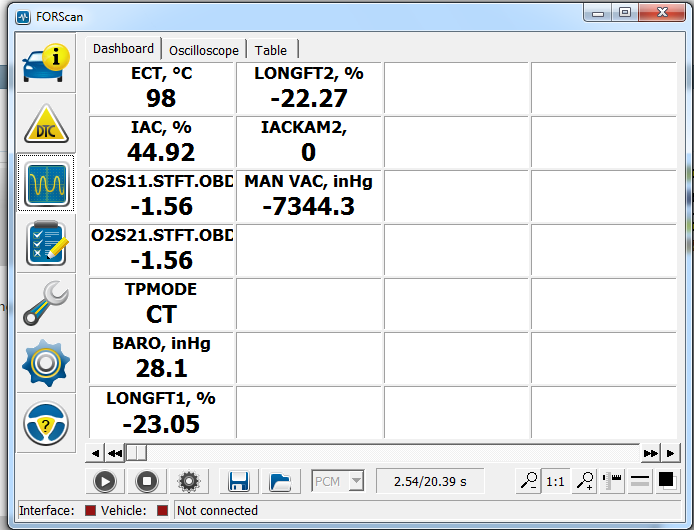Open the wrench service functions section
Screen dimensions: 694x530
coord(46,303)
